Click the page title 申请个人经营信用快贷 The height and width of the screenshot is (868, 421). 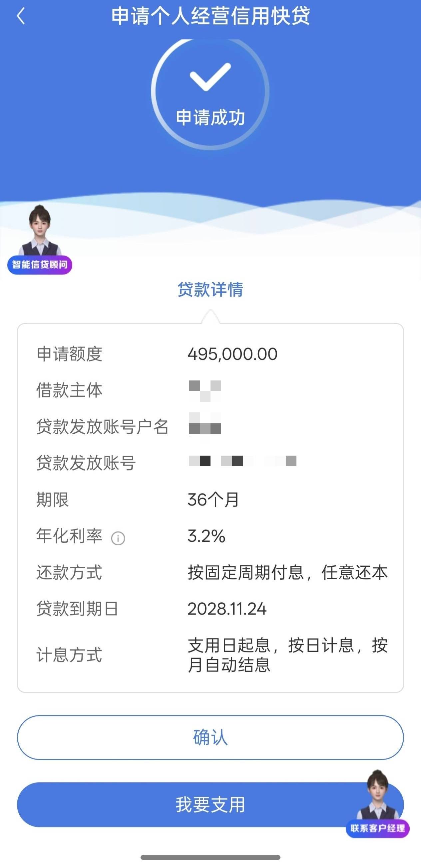click(210, 16)
